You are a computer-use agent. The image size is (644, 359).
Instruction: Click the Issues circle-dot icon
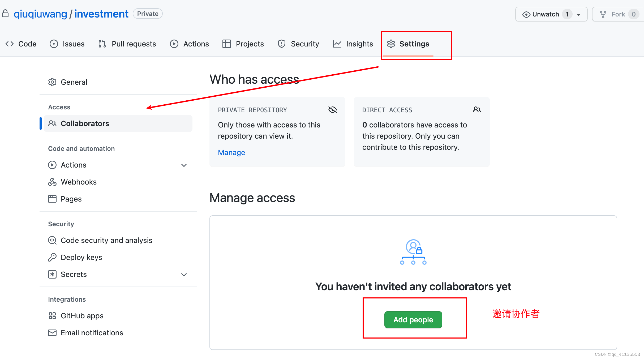pos(54,44)
